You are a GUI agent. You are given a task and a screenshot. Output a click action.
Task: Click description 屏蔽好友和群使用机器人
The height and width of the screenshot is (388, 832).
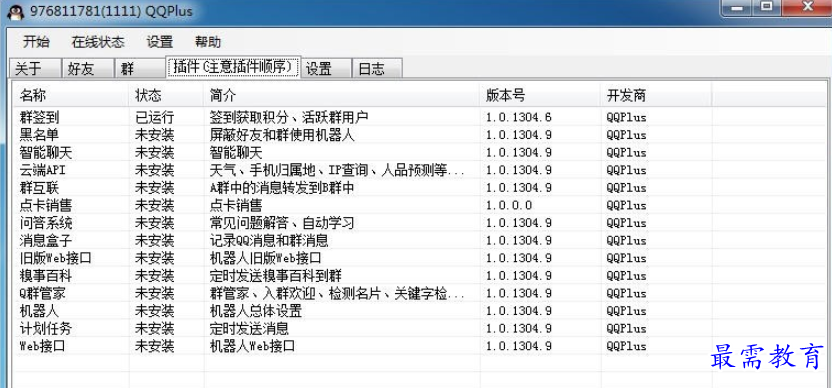(x=282, y=135)
